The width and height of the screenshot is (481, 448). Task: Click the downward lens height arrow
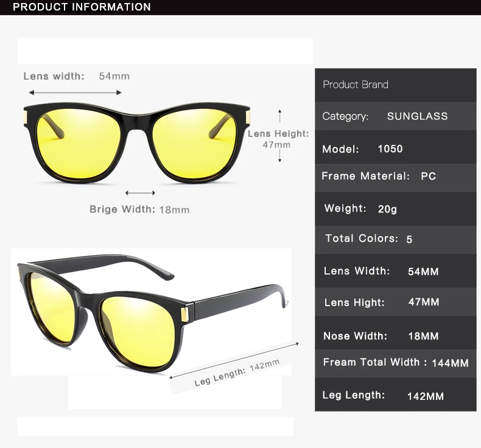pos(279,156)
